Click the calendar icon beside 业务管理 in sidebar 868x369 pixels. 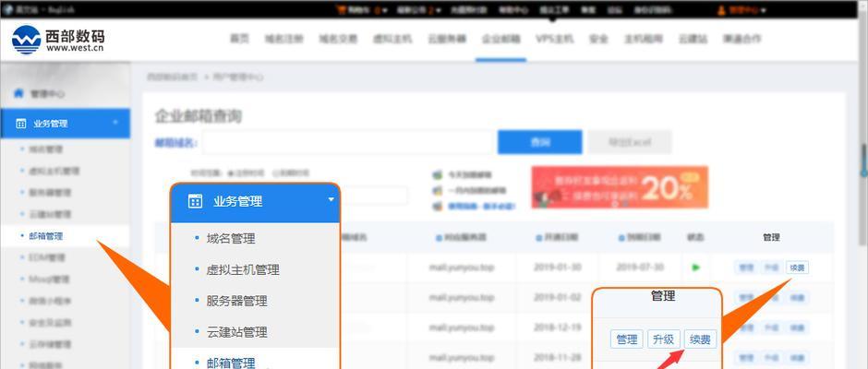[21, 124]
